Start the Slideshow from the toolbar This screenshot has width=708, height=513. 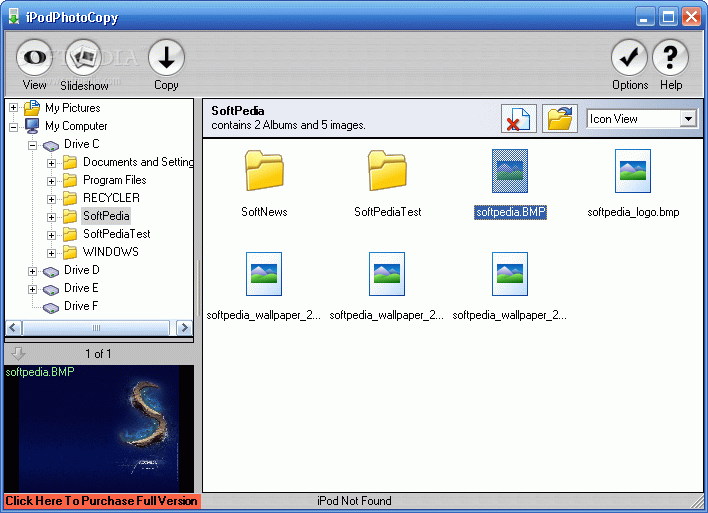[84, 58]
